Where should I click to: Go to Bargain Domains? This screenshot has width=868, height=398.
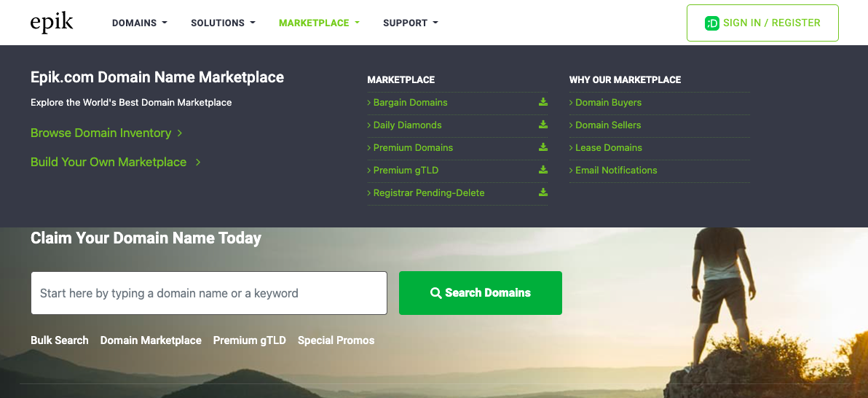pyautogui.click(x=410, y=103)
